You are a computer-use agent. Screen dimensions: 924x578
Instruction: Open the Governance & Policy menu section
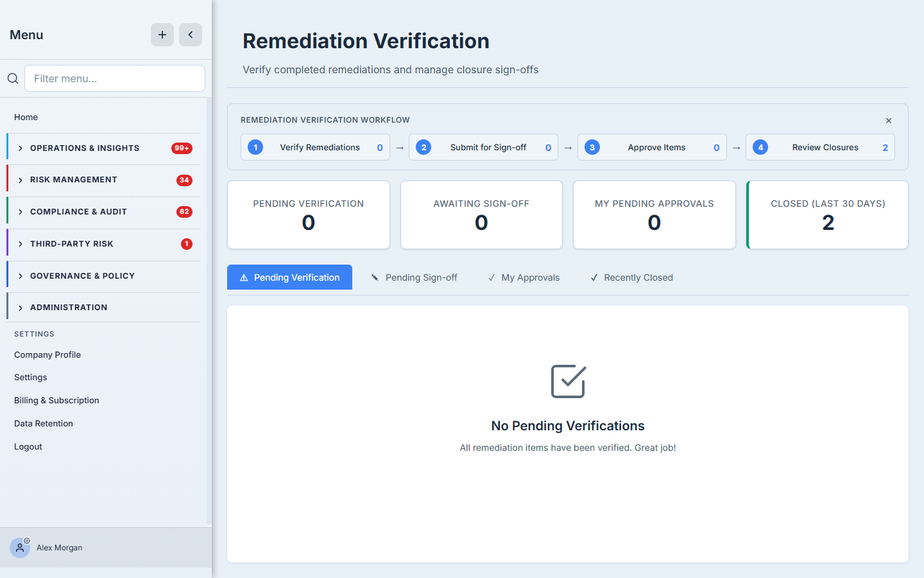(103, 276)
